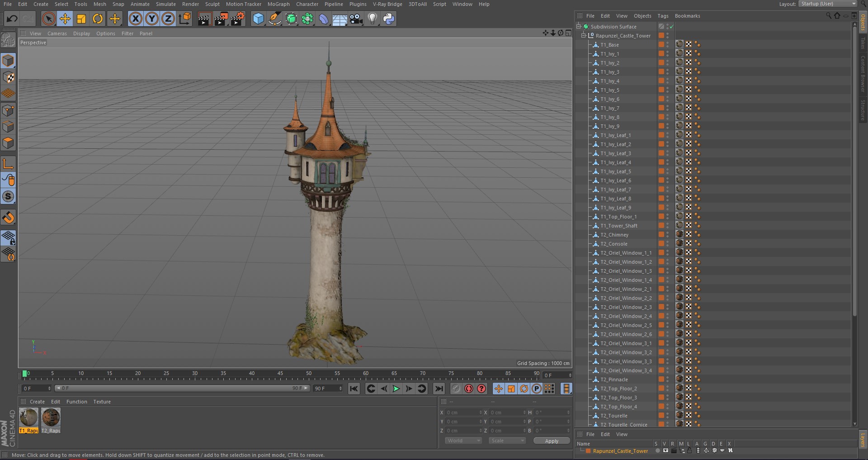Image resolution: width=868 pixels, height=460 pixels.
Task: Click the Spline Pen tool icon
Action: [274, 19]
